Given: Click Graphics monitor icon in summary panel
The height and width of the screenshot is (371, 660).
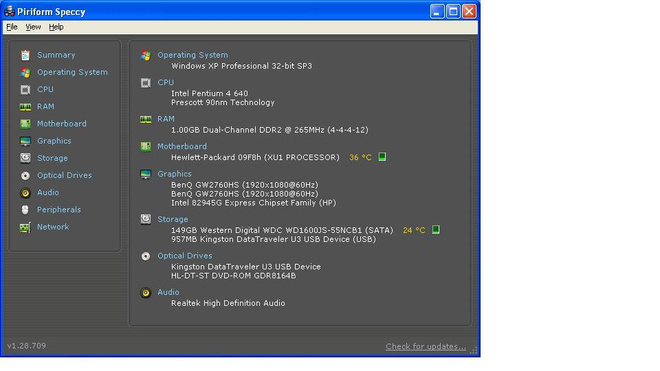Looking at the screenshot, I should click(x=146, y=174).
